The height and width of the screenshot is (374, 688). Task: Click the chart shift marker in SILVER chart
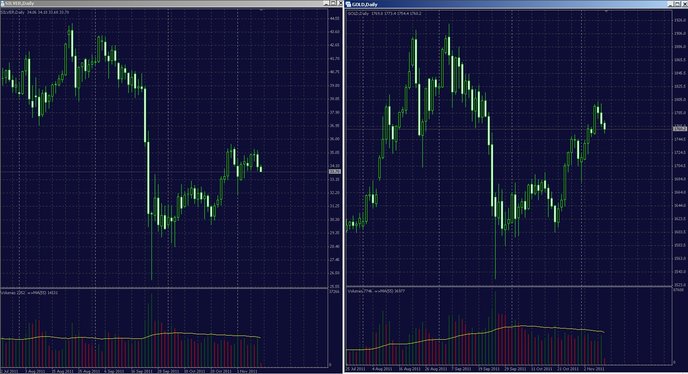coord(262,10)
